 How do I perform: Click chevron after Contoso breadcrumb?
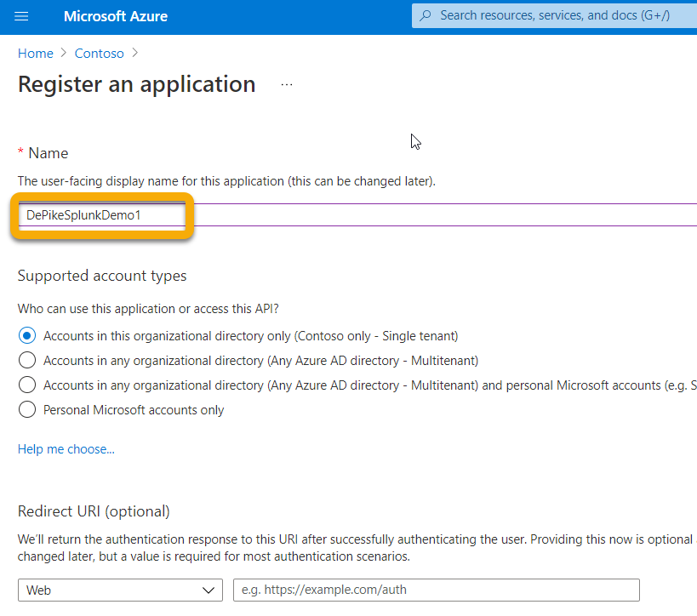[x=135, y=53]
